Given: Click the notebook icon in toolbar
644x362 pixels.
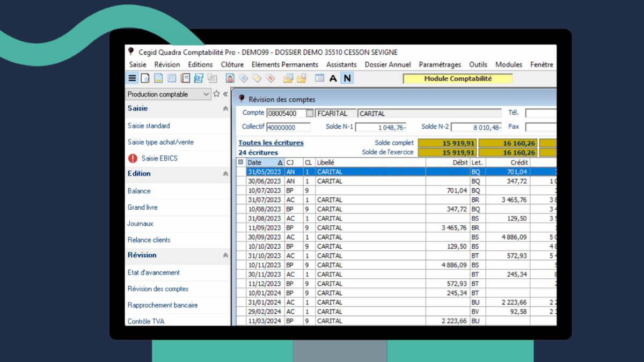Looking at the screenshot, I should pyautogui.click(x=185, y=78).
